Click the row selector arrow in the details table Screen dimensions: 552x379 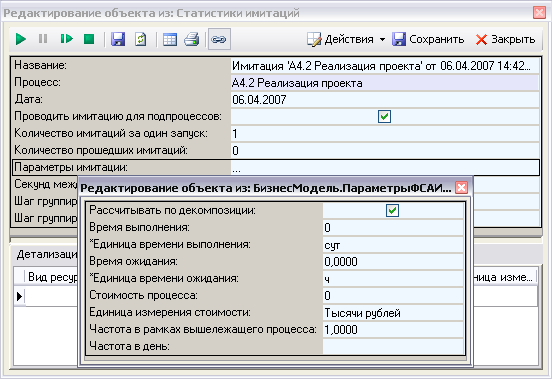click(19, 296)
